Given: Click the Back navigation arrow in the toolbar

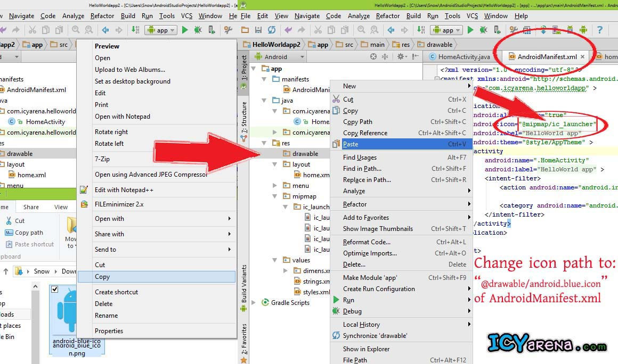Looking at the screenshot, I should point(391,29).
